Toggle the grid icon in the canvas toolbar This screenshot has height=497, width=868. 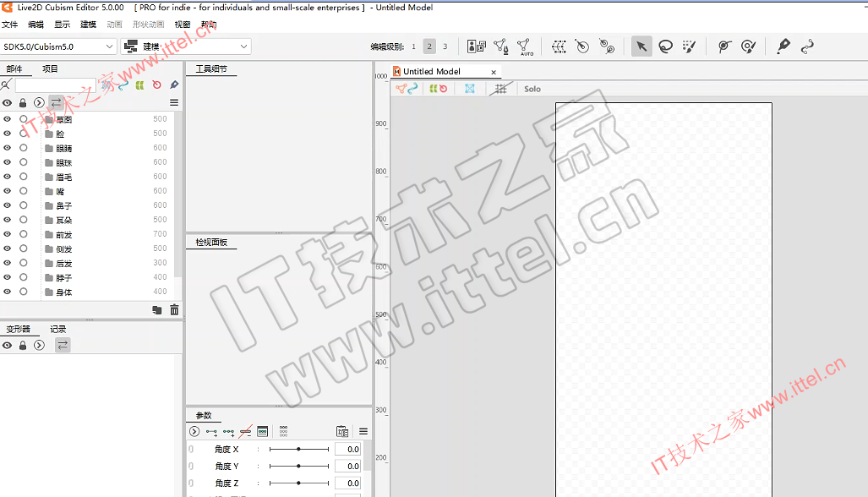500,89
